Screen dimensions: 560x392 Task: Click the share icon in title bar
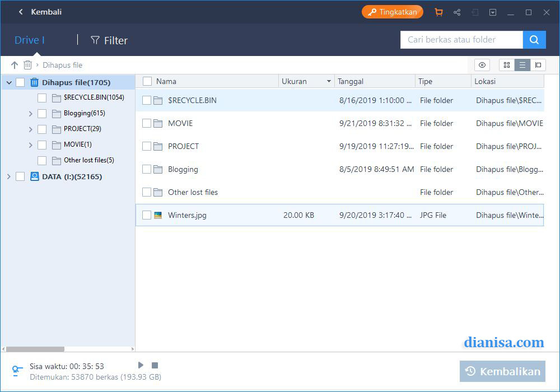pos(457,12)
